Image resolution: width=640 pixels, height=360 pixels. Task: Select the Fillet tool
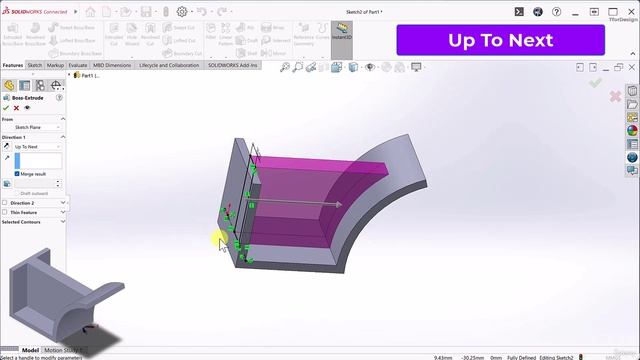coord(211,31)
